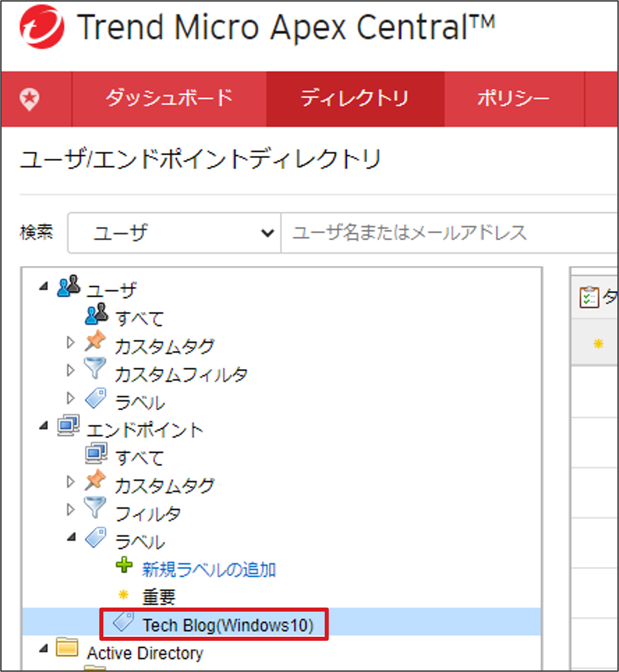Collapse ラベル under エンドポイント

pyautogui.click(x=72, y=537)
